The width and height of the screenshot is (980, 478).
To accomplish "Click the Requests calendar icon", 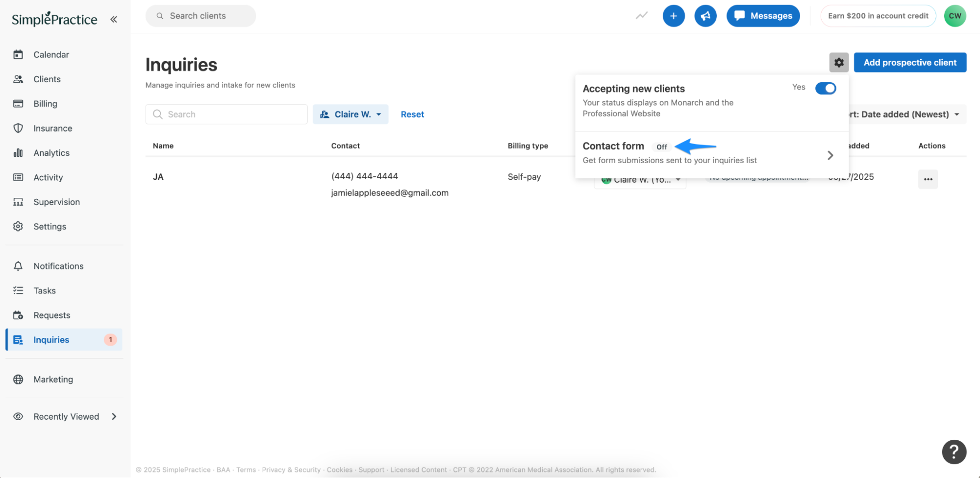I will pyautogui.click(x=18, y=315).
